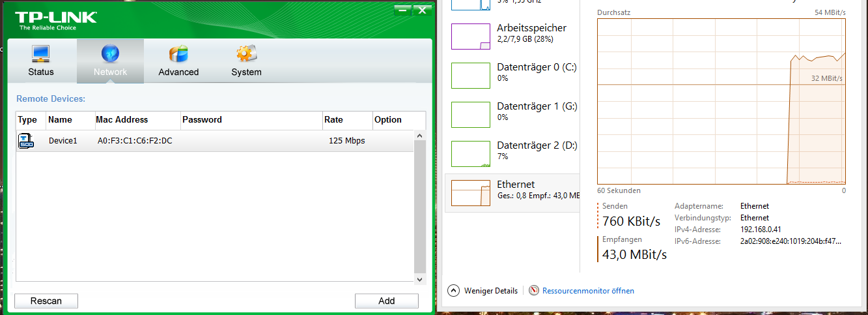Click the device list scrollbar up arrow
The image size is (868, 315).
(x=420, y=135)
